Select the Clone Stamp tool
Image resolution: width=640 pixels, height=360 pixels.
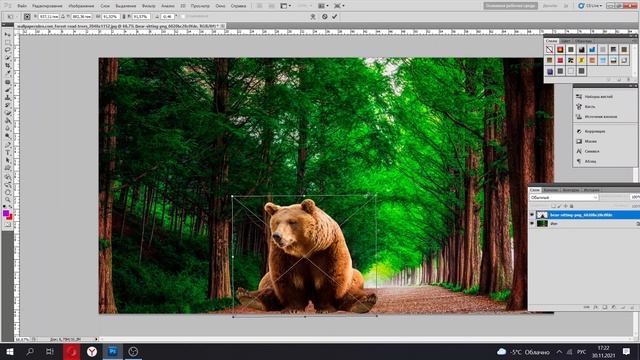pyautogui.click(x=7, y=98)
